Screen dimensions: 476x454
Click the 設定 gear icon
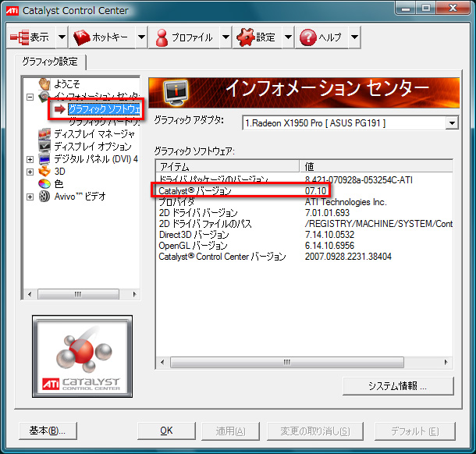pos(245,37)
